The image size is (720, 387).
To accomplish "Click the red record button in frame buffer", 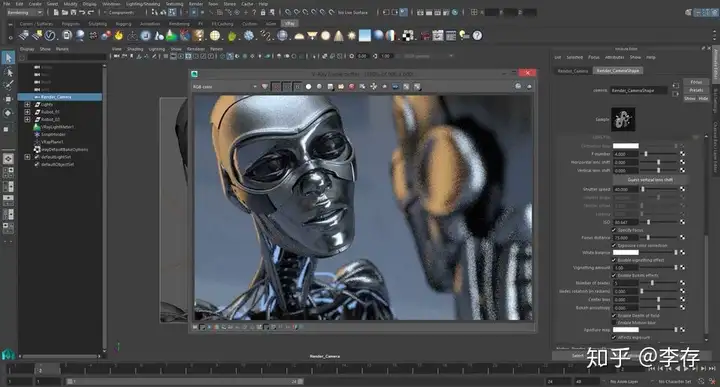I will tap(352, 86).
